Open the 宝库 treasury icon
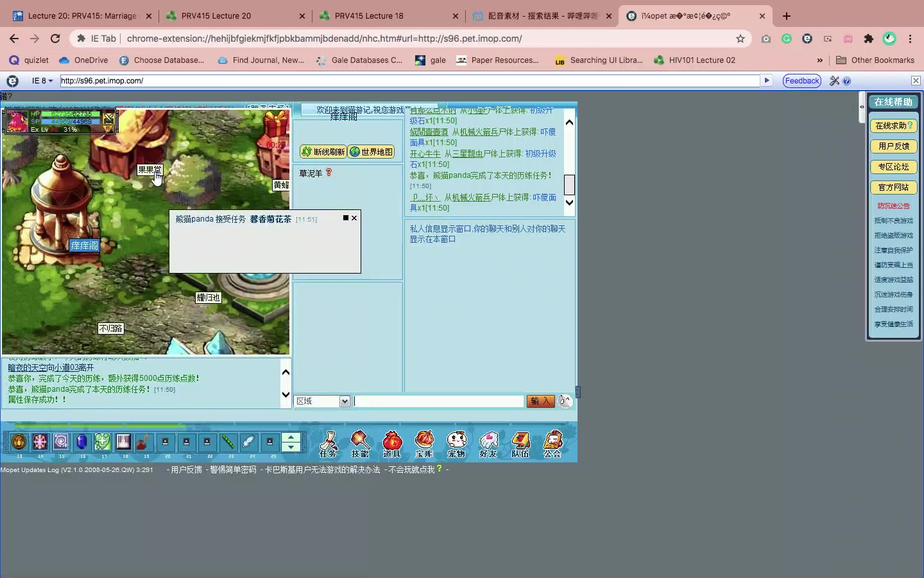Viewport: 924px width, 578px height. (x=424, y=443)
